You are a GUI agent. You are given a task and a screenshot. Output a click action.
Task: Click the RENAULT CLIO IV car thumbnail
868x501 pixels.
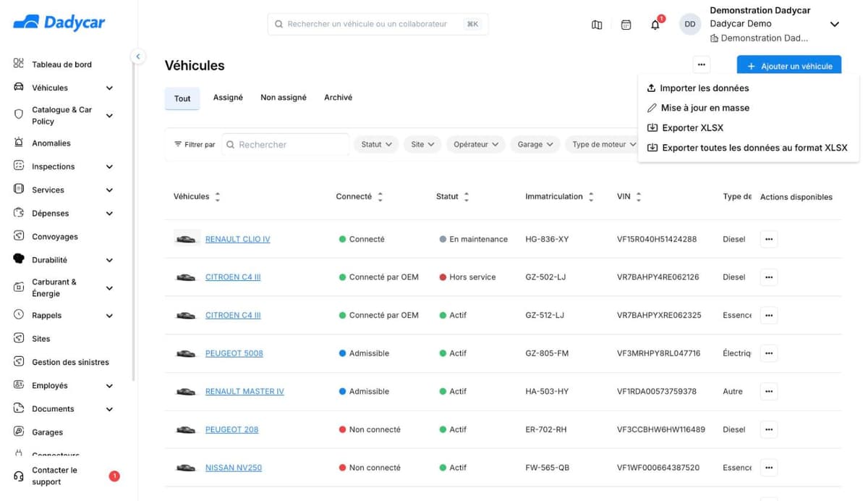pos(187,239)
